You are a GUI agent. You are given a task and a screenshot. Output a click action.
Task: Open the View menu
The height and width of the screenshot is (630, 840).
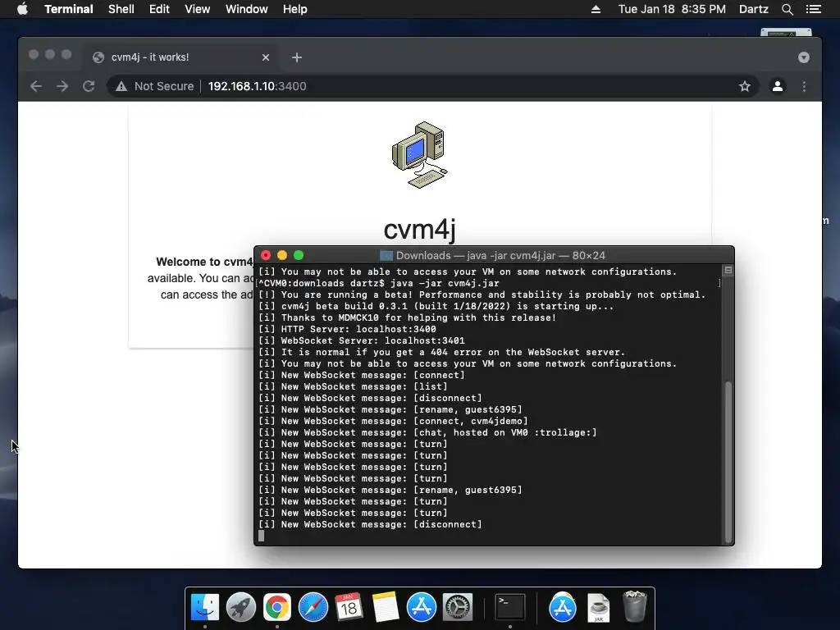(197, 9)
